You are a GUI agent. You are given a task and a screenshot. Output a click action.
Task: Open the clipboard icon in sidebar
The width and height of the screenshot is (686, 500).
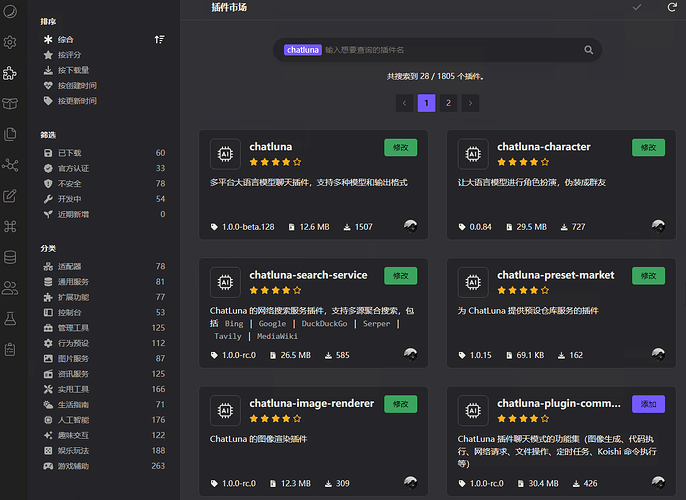click(x=10, y=349)
